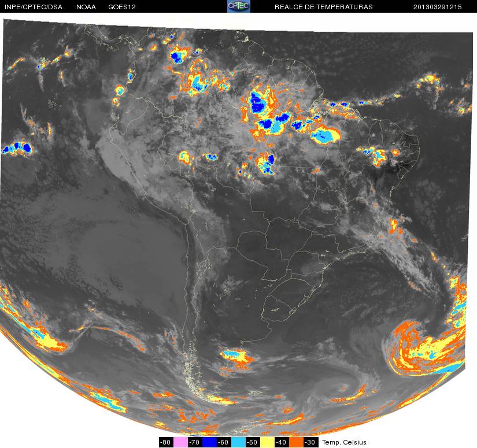Click the light blue legend swatch after -60

pyautogui.click(x=239, y=442)
